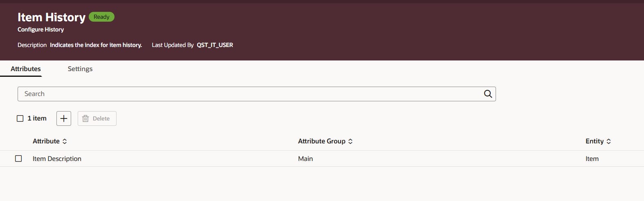Sort by Attribute Group column arrows

tap(350, 141)
